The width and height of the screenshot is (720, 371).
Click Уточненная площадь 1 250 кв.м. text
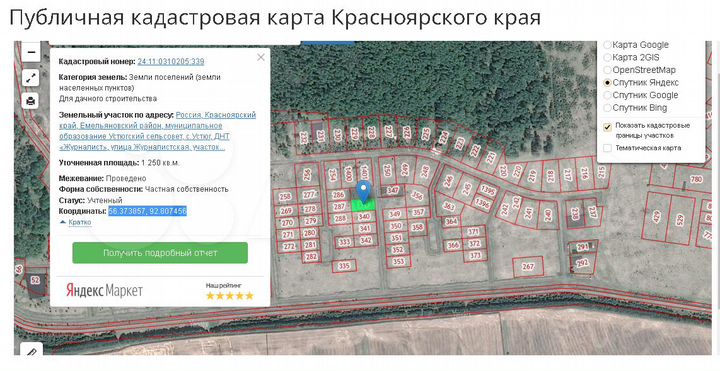point(119,163)
